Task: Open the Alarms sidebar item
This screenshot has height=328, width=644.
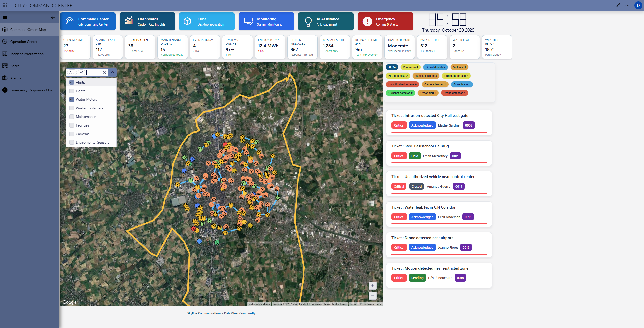Action: (x=16, y=78)
